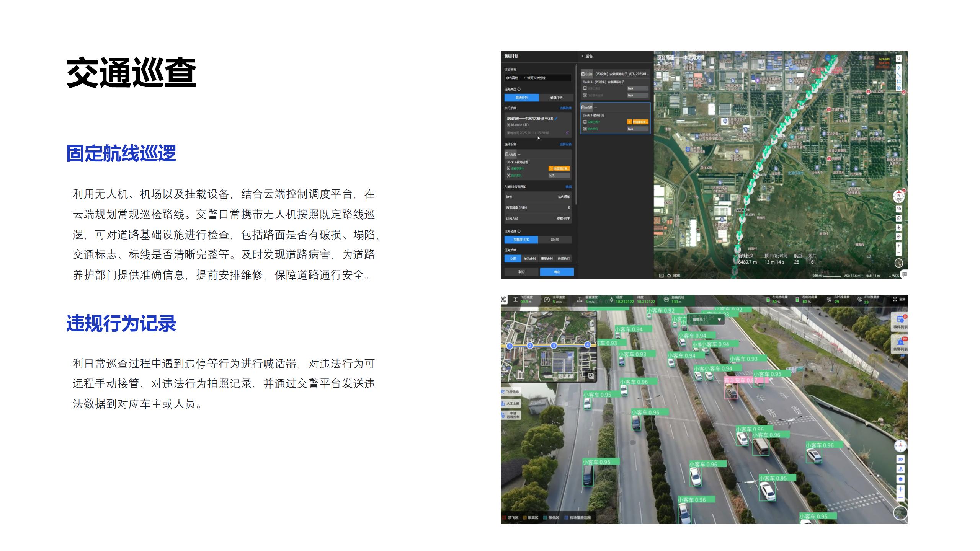This screenshot has height=551, width=980.
Task: Select the 单次定时 task strategy
Action: click(x=530, y=259)
